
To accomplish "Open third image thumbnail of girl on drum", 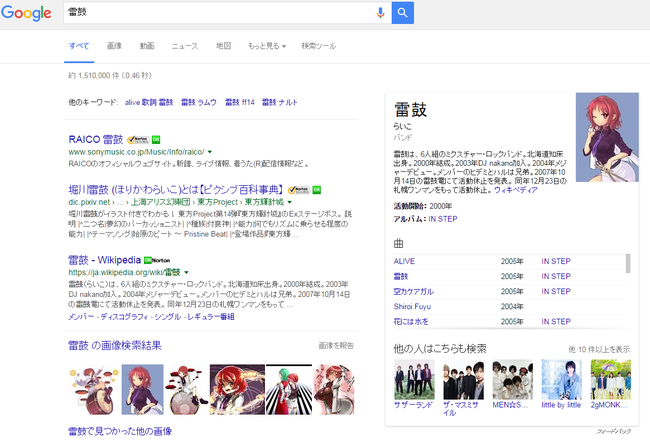I will pyautogui.click(x=187, y=389).
